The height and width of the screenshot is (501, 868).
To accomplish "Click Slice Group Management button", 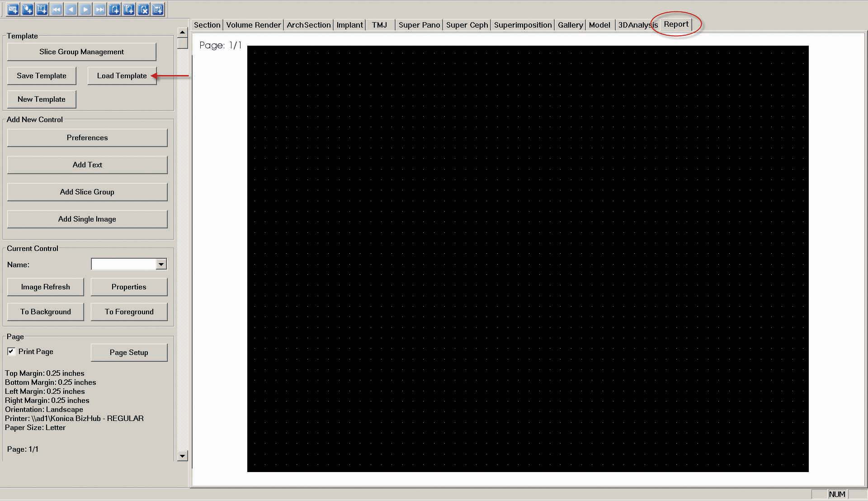I will (x=81, y=52).
